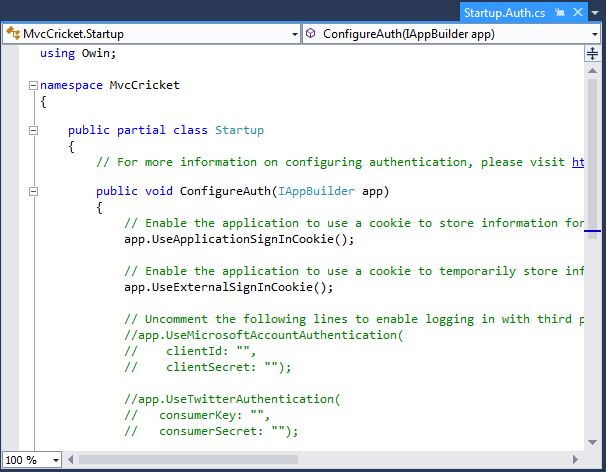Open the truncated 'ht' hyperlink in the comment
This screenshot has width=606, height=472.
[578, 162]
